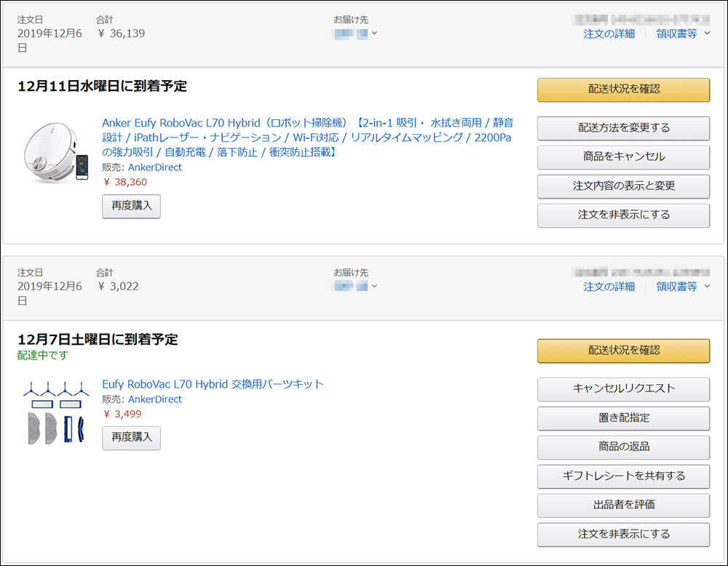
Task: Open 注文内容の表示と変更
Action: (624, 186)
